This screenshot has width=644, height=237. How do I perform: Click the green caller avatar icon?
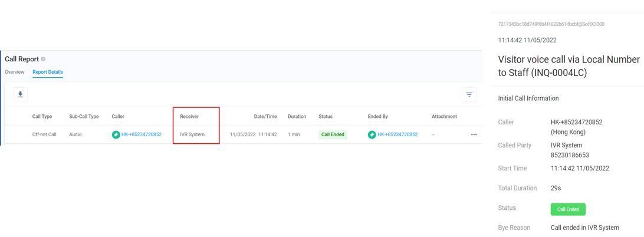click(116, 135)
